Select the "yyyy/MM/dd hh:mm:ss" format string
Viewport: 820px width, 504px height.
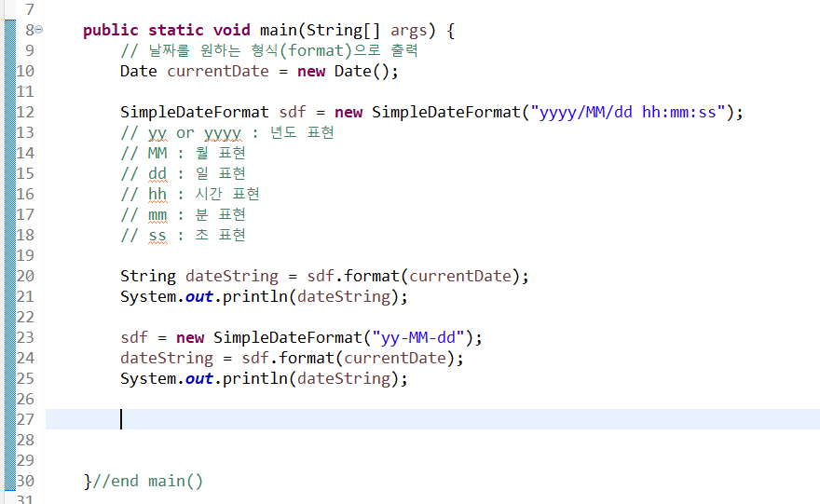point(628,112)
